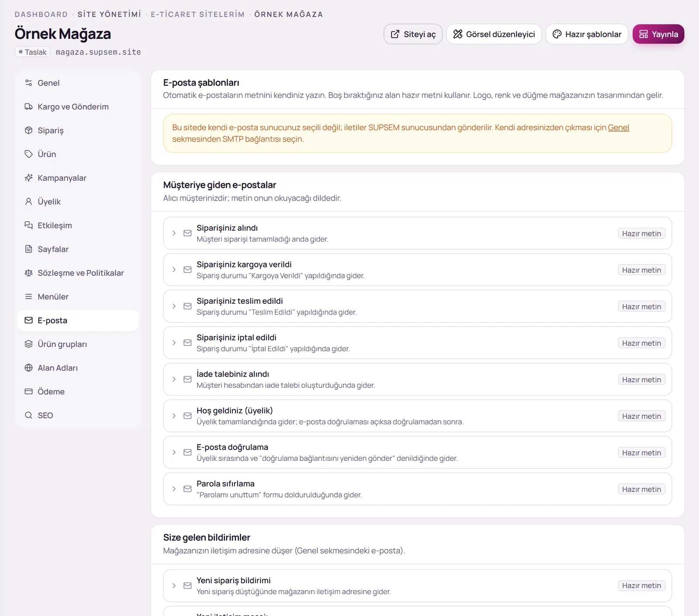The image size is (699, 616).
Task: Click the credit card icon beside Ödeme
Action: click(x=28, y=391)
